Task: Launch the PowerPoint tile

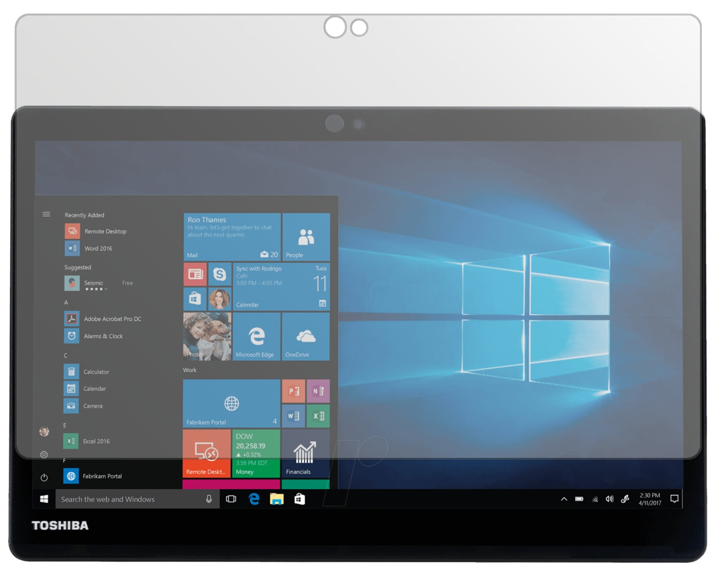Action: [x=294, y=391]
